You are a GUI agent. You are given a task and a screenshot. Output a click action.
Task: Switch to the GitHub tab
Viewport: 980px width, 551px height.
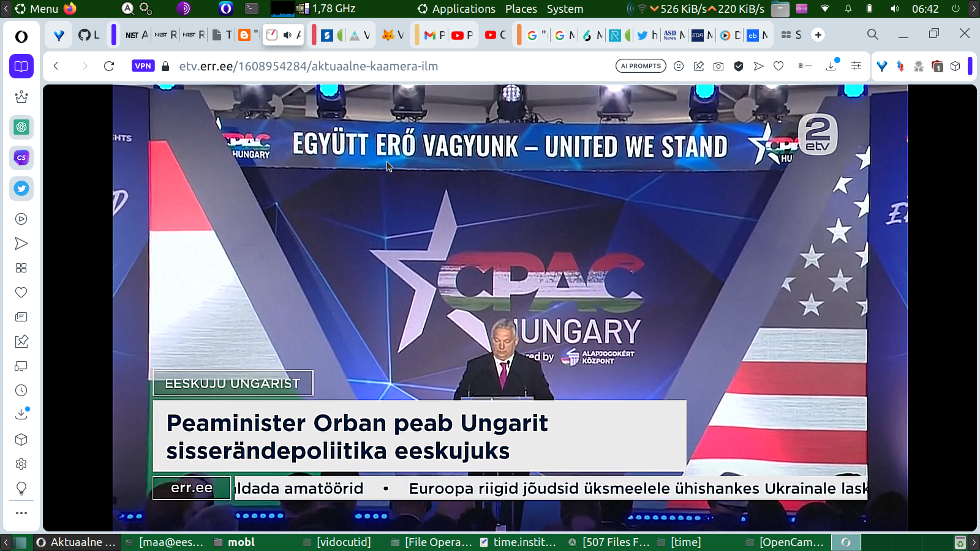(x=89, y=35)
